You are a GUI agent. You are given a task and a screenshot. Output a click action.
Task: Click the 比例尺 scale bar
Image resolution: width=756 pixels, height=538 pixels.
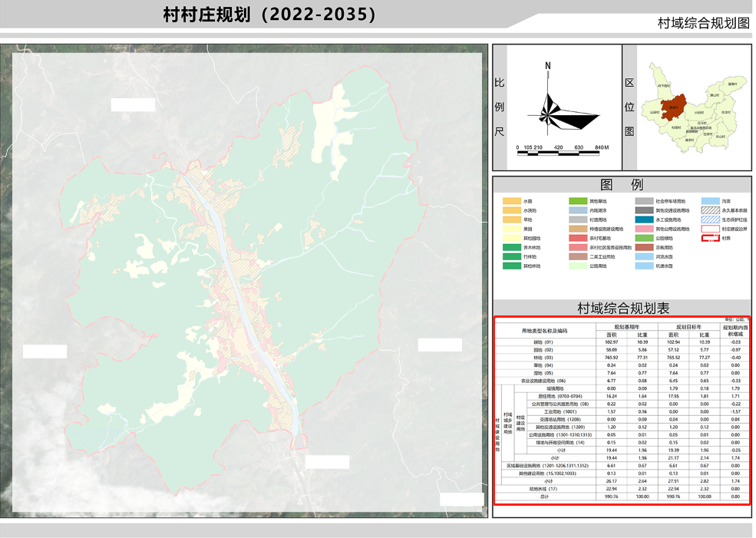[556, 152]
